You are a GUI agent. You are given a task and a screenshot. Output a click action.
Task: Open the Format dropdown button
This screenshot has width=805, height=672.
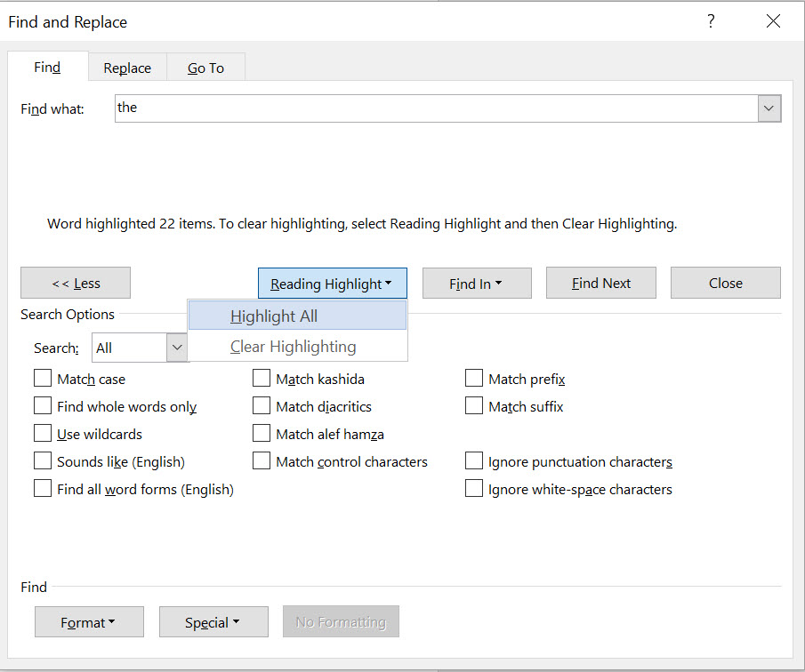click(x=89, y=621)
